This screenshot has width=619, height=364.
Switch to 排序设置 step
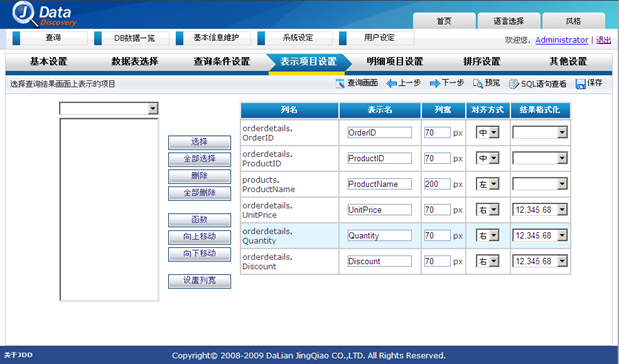[482, 62]
